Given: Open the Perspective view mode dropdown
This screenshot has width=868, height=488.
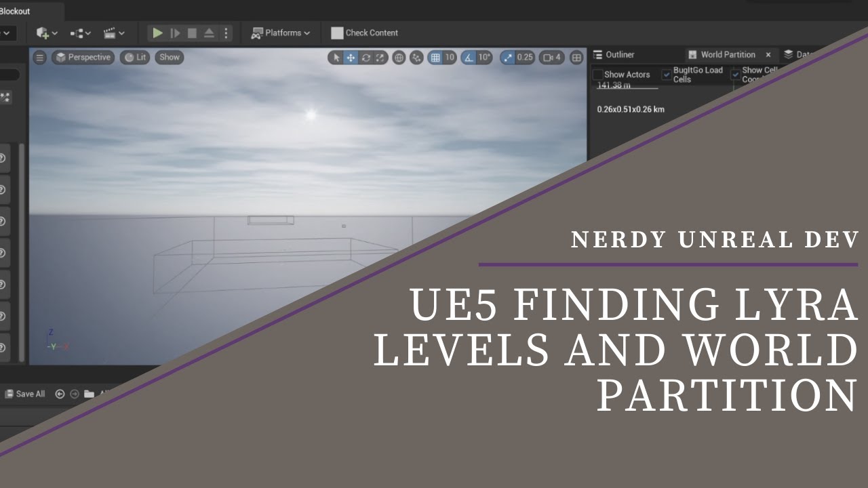Looking at the screenshot, I should click(x=83, y=58).
